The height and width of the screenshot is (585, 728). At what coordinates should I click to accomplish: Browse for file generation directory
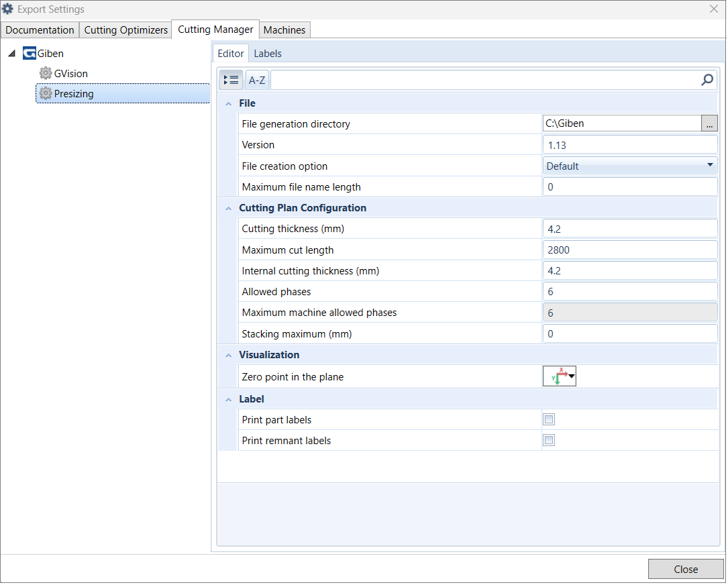[709, 124]
